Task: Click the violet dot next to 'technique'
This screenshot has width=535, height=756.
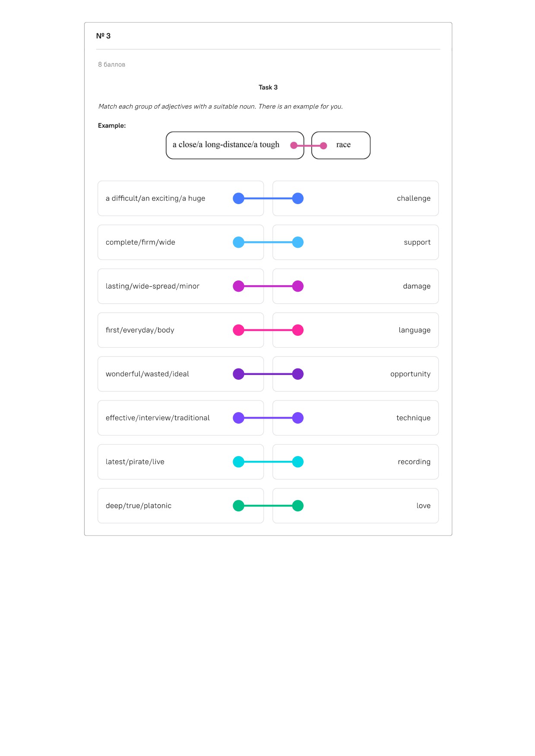Action: (298, 418)
